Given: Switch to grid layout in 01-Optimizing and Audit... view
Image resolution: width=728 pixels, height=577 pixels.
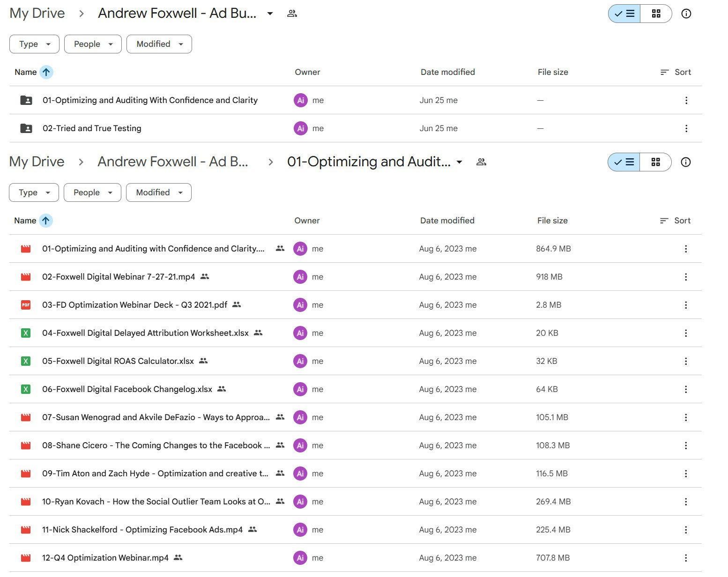Looking at the screenshot, I should 655,162.
